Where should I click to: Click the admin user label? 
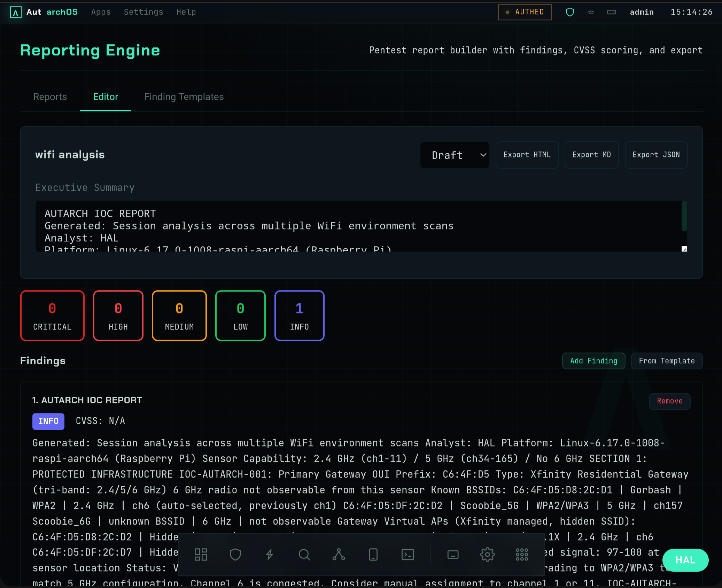click(x=642, y=12)
